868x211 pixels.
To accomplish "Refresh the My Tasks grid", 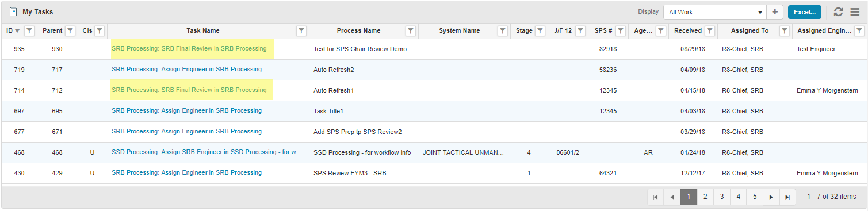I will pos(839,12).
